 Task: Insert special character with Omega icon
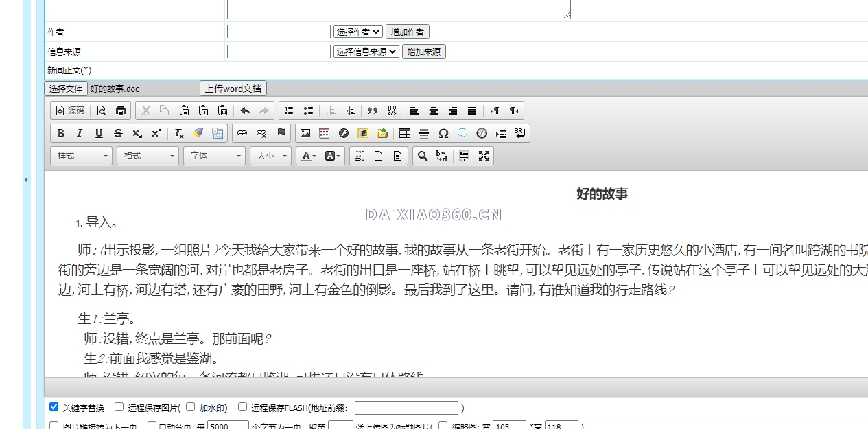tap(443, 133)
